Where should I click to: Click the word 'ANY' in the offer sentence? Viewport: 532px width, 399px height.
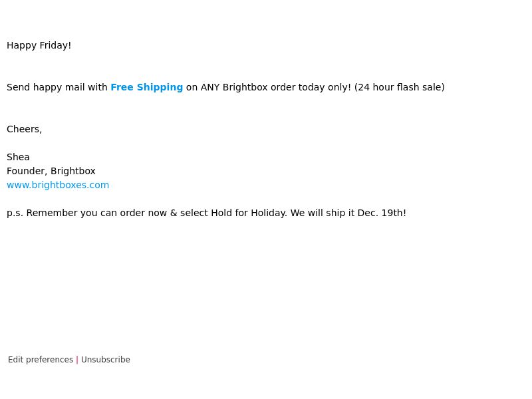point(210,87)
